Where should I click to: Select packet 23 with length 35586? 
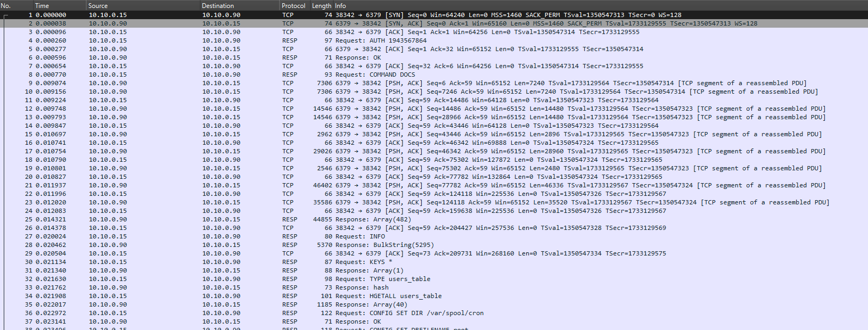point(434,202)
